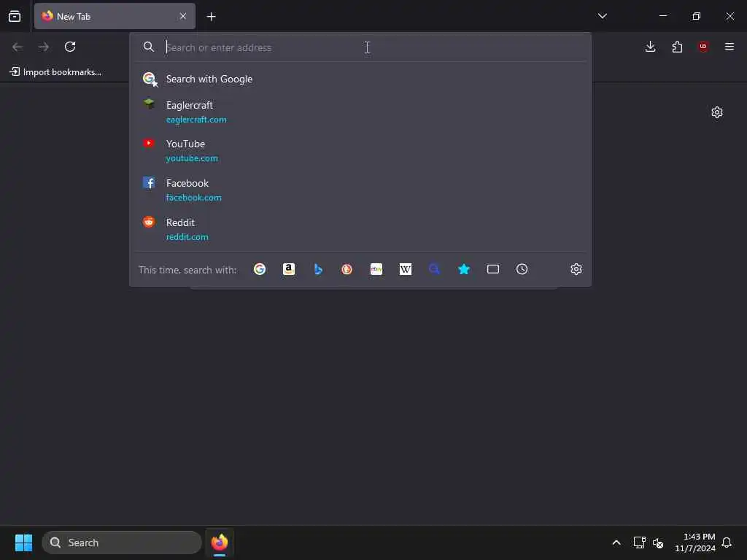Open the Windows Start menu
Screen dimensions: 747x560
point(23,542)
